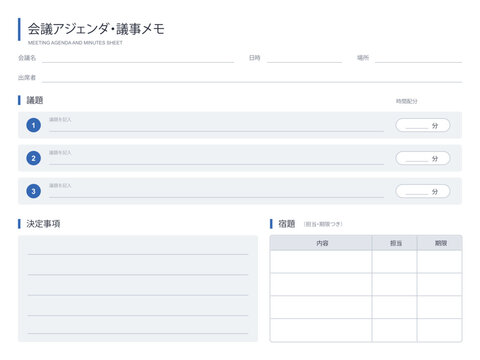Select the blue number 1 agenda circle
Viewport: 480px width, 360px height.
point(33,125)
